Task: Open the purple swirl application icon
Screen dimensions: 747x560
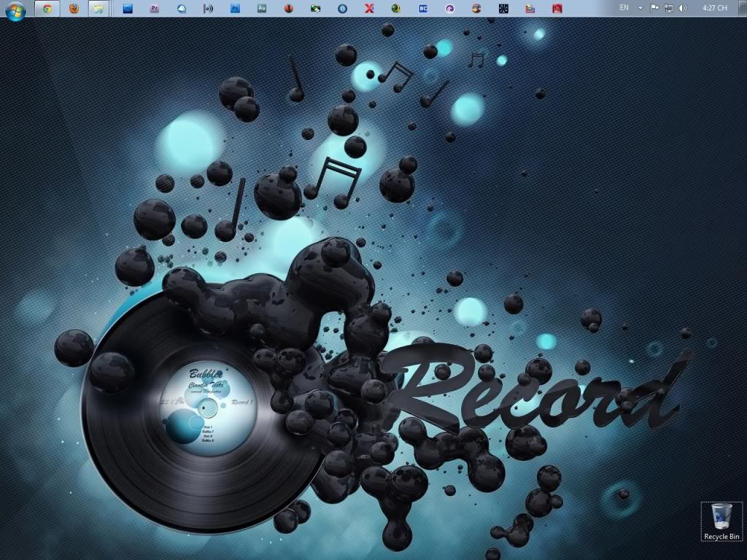Action: point(450,9)
